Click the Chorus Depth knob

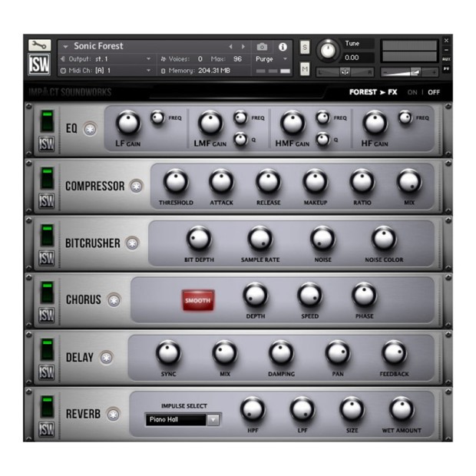click(x=256, y=296)
